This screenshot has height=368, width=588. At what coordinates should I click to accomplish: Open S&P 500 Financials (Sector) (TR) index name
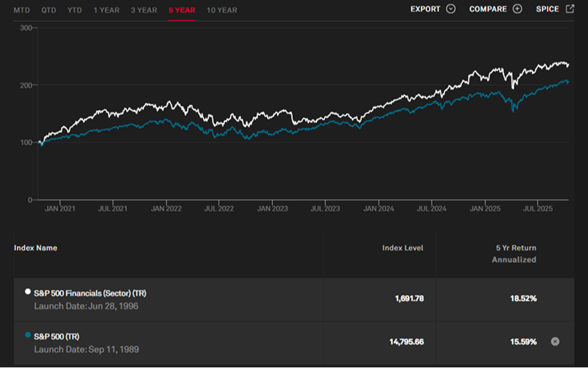(x=90, y=293)
